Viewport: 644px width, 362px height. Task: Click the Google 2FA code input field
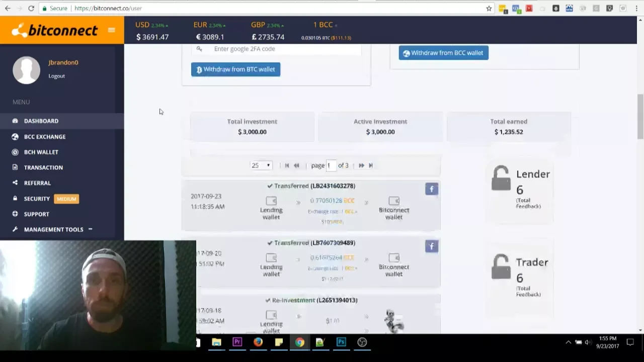click(284, 49)
